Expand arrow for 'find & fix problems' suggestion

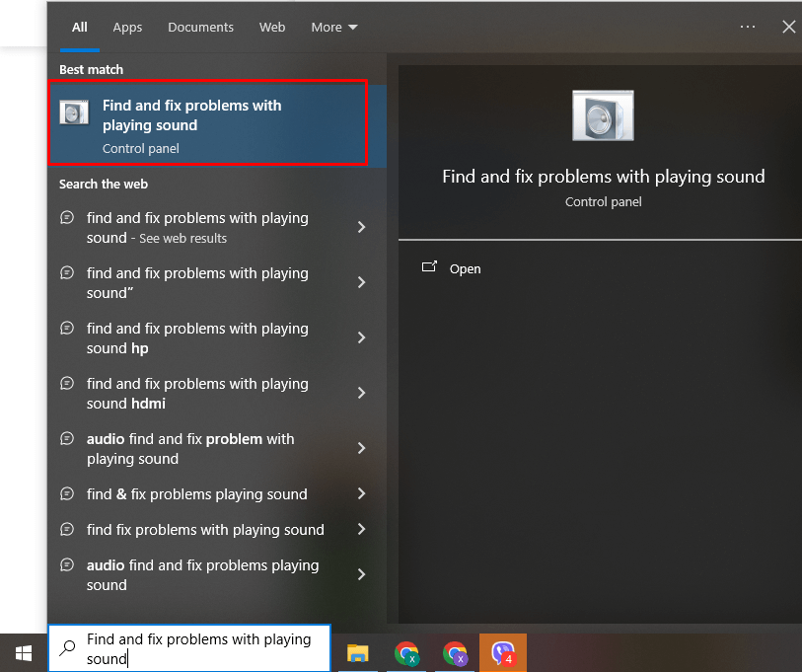click(362, 493)
